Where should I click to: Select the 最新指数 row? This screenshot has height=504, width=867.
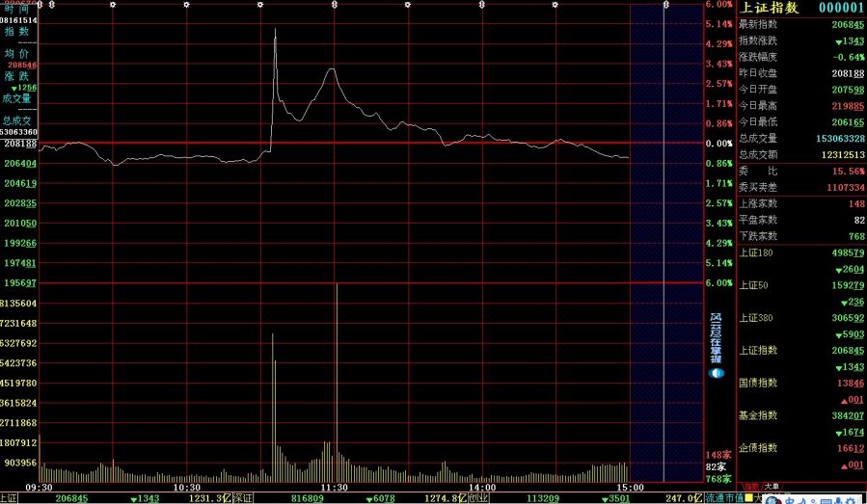coord(801,24)
